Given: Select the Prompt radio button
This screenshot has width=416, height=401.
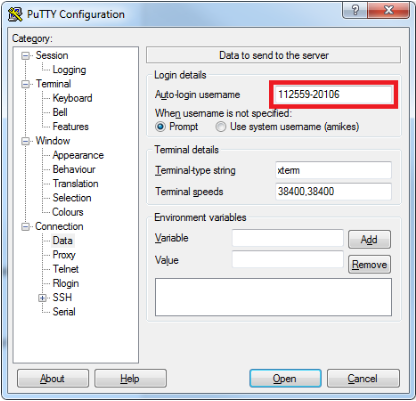Looking at the screenshot, I should (x=160, y=127).
